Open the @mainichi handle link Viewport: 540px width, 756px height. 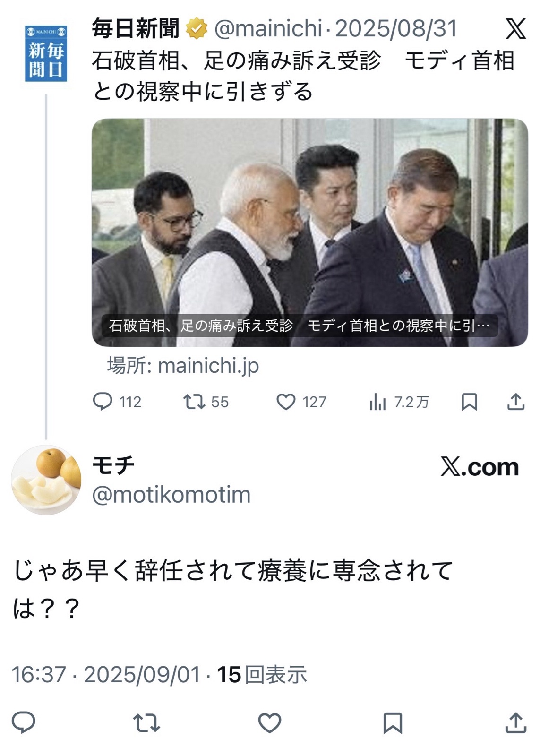click(268, 29)
